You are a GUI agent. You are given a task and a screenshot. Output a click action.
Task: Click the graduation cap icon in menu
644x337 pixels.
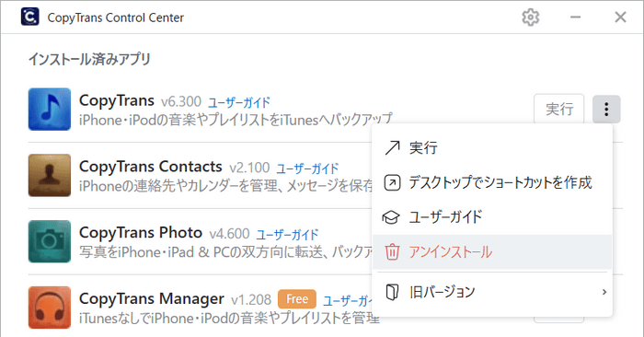[x=391, y=217]
